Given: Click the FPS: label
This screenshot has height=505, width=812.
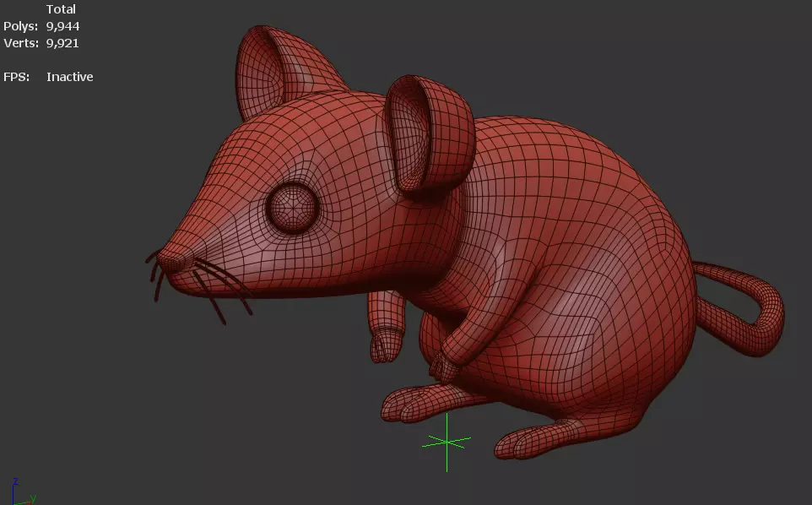Looking at the screenshot, I should tap(17, 77).
